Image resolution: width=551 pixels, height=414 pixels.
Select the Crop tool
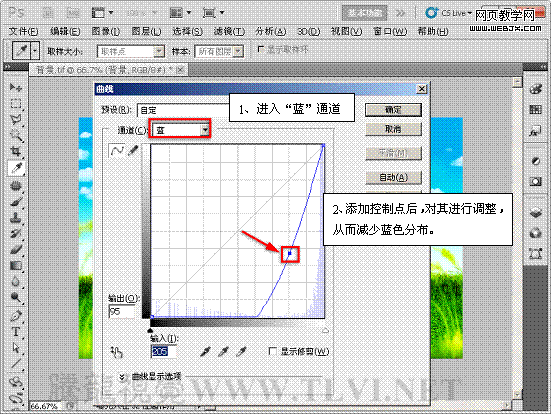(x=16, y=151)
